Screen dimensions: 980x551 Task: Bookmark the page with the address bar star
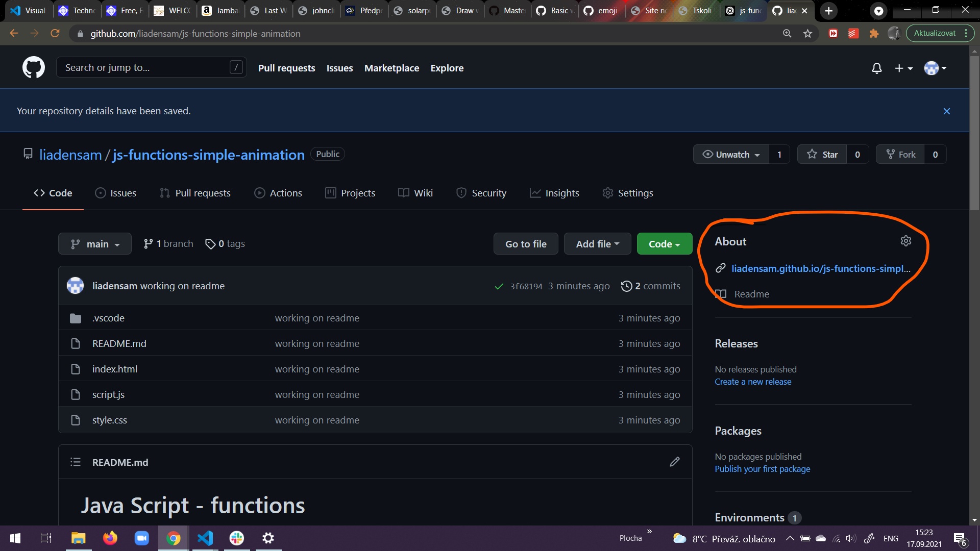pos(807,33)
